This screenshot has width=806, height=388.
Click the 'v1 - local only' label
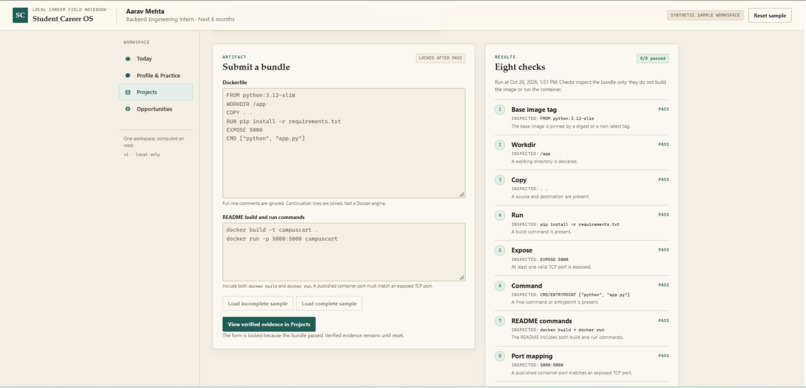[141, 154]
